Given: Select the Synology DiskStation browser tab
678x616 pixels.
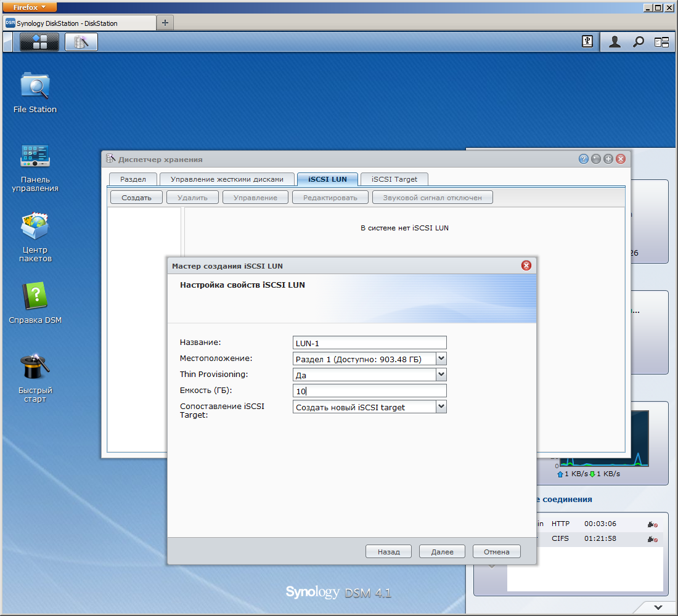Looking at the screenshot, I should [x=80, y=23].
